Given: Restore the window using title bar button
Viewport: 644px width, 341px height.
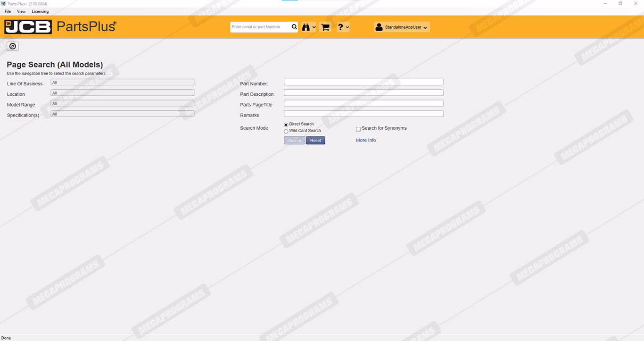Looking at the screenshot, I should [x=620, y=3].
